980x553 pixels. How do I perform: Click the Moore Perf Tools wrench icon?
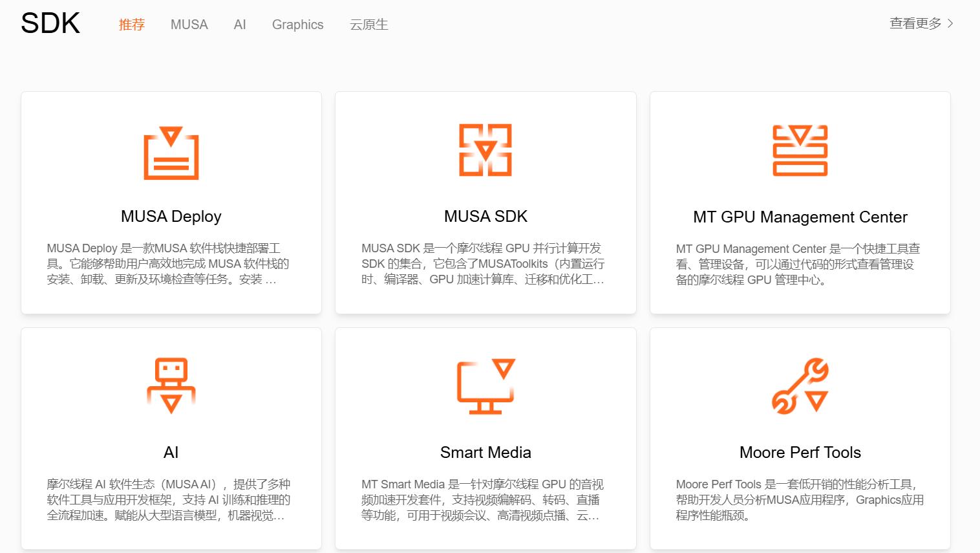tap(800, 386)
